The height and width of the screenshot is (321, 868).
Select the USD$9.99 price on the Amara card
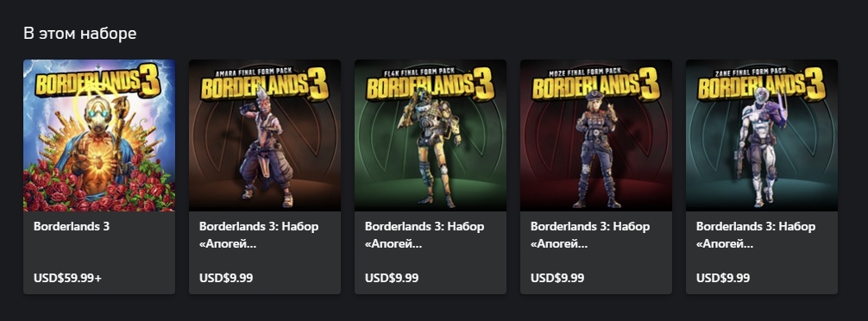pos(226,278)
